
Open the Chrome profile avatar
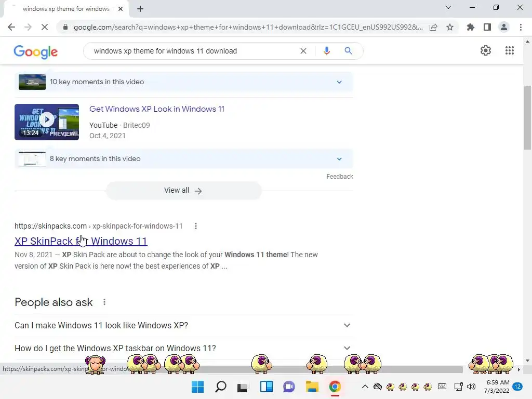pos(504,27)
